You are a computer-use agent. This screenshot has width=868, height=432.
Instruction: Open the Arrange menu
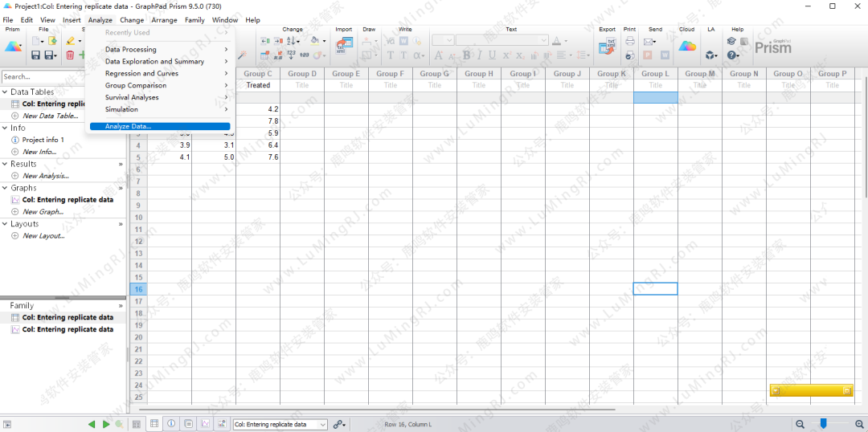pyautogui.click(x=164, y=20)
